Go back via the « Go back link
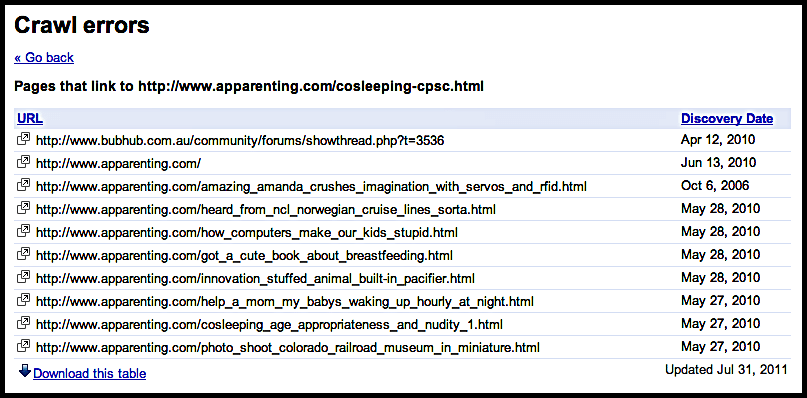The width and height of the screenshot is (807, 398). (x=44, y=57)
